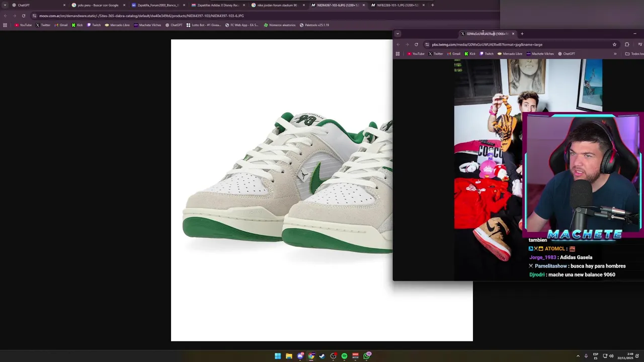Go forward in the moov.com.ar window
Viewport: 644px width, 362px height.
coord(14,16)
